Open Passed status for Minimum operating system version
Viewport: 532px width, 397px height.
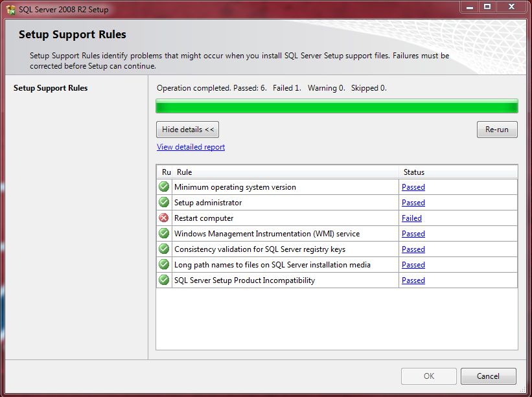[413, 187]
